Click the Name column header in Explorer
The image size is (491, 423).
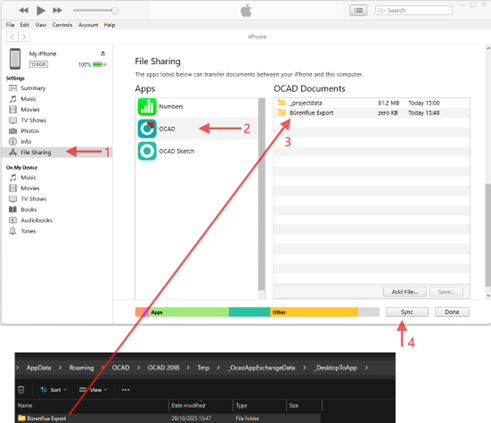tap(25, 406)
